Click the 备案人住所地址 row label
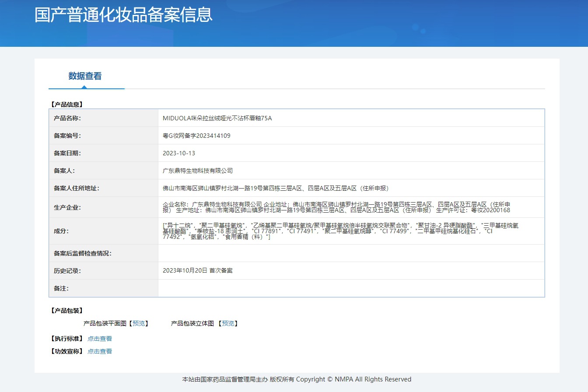 click(x=77, y=188)
